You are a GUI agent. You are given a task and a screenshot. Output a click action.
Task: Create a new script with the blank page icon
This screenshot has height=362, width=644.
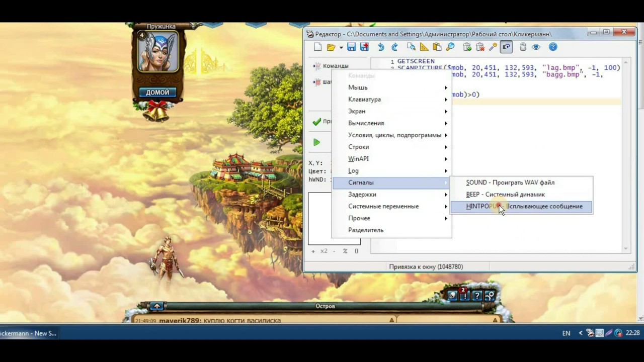[x=318, y=47]
